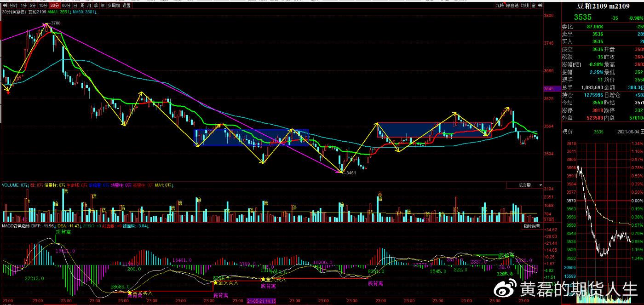Switch to the 1分 timeframe

click(24, 6)
